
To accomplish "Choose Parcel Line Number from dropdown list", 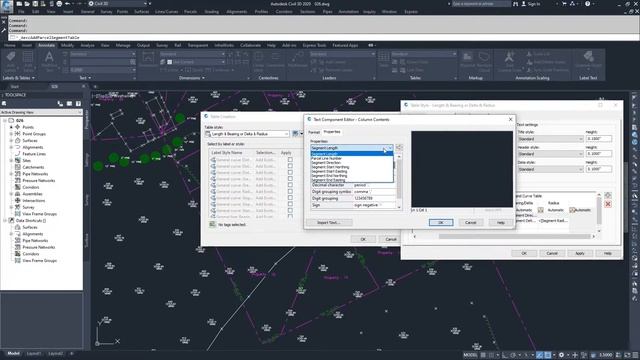I will (x=327, y=158).
